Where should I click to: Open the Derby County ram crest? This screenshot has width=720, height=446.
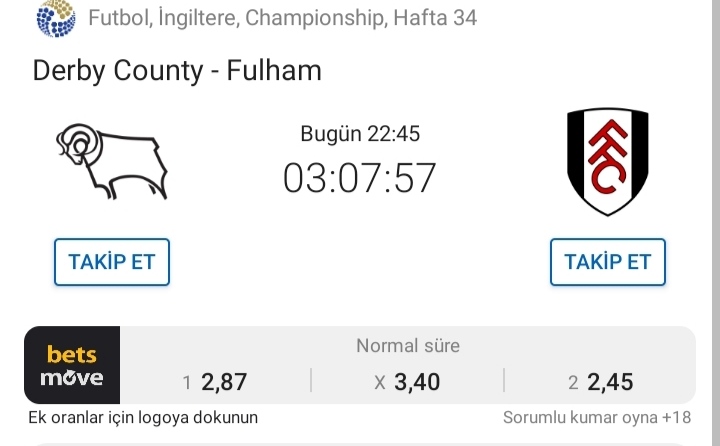(112, 161)
